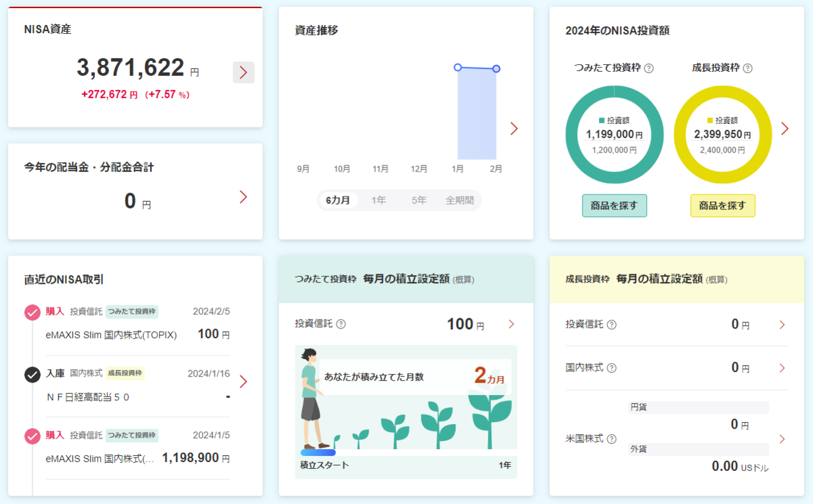The height and width of the screenshot is (504, 813).
Task: Select the 6カ月 chart period
Action: 338,201
